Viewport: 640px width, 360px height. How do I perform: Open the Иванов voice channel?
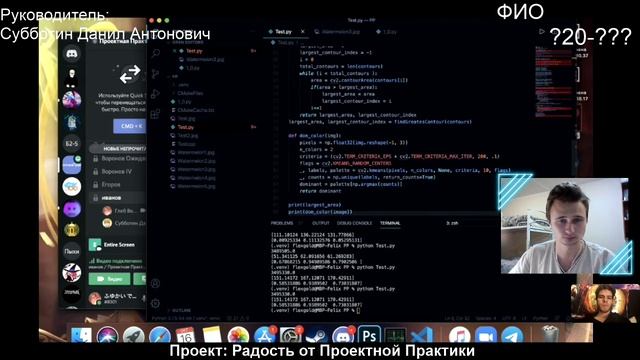click(117, 198)
